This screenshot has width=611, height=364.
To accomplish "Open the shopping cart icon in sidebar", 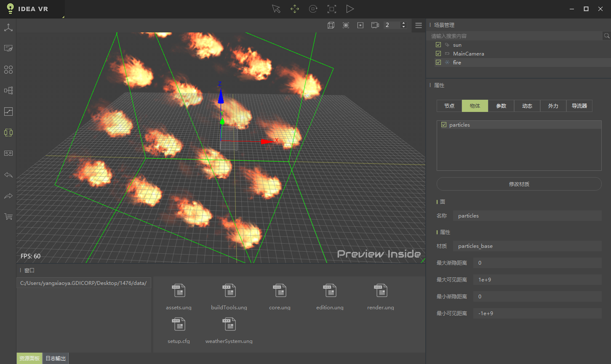I will pos(8,217).
